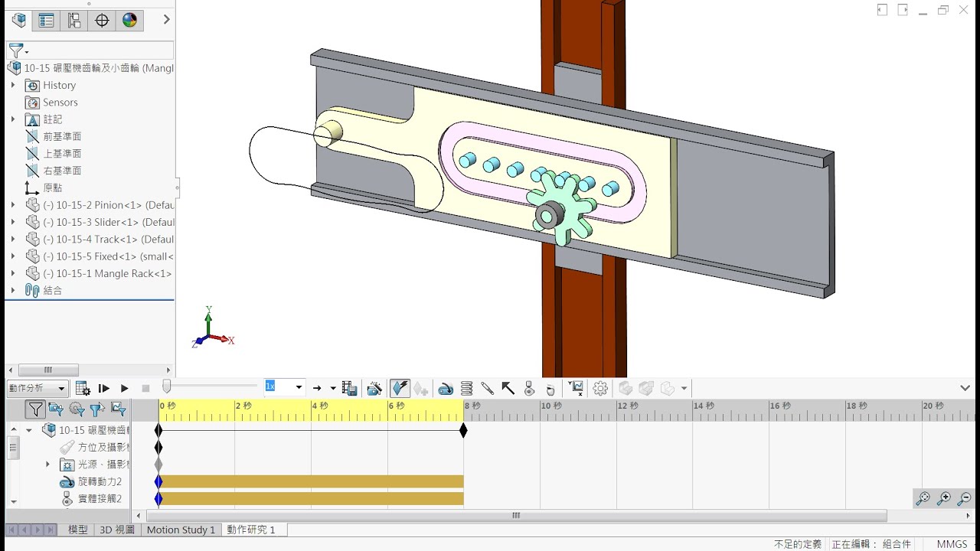Click the Contact icon in motion toolbar
Viewport: 980px width, 551px height.
point(528,389)
